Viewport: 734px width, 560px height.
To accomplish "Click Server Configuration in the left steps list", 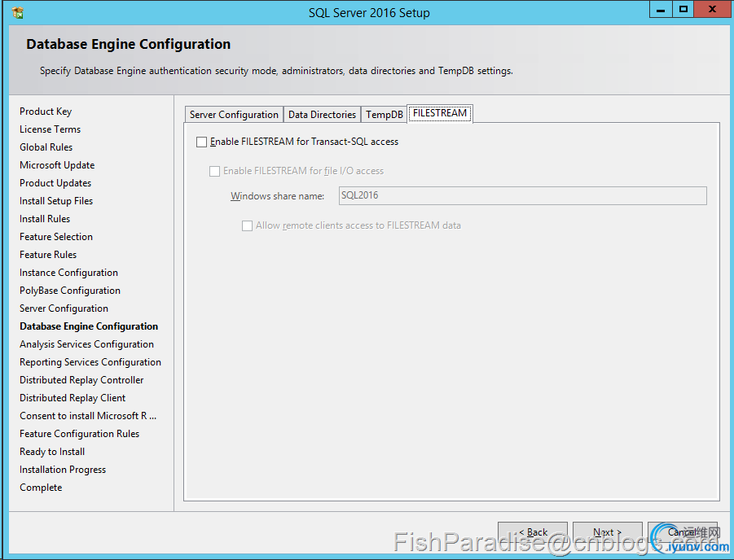I will point(64,308).
